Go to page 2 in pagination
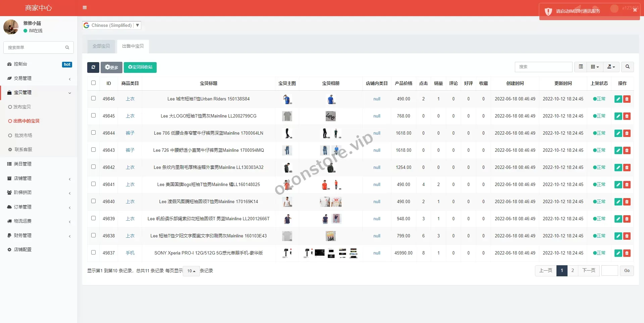 [x=573, y=271]
